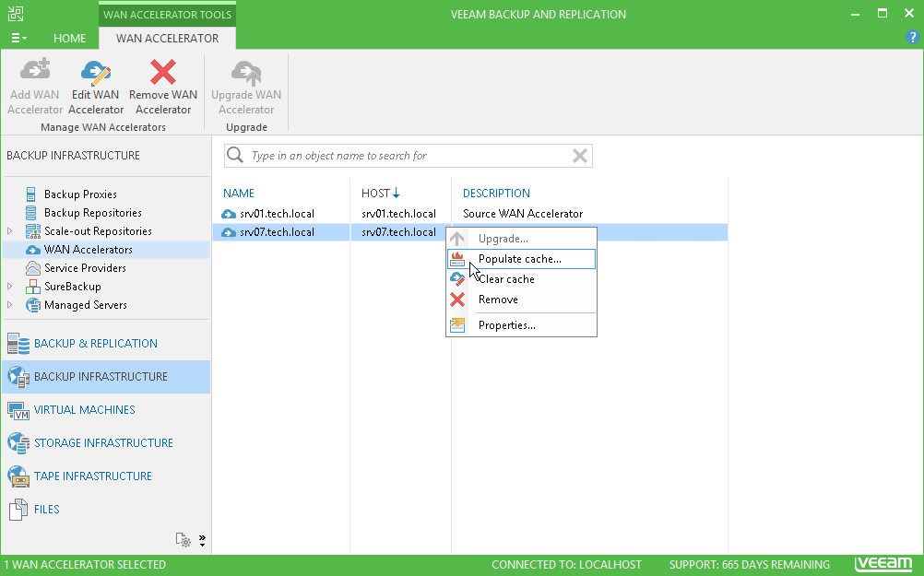The height and width of the screenshot is (576, 924).
Task: Click the SureBackup tree icon
Action: [x=33, y=287]
